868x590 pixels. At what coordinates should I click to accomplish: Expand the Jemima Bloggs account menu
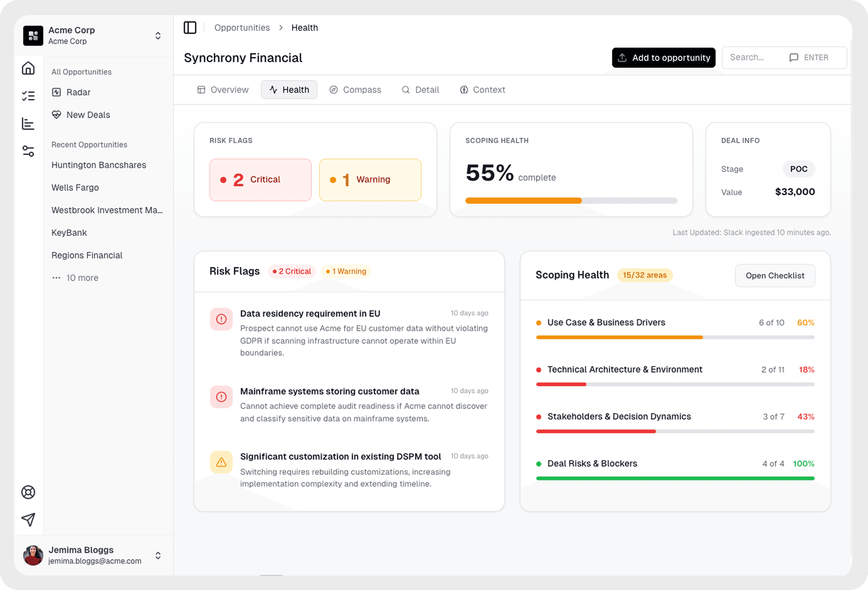point(158,555)
